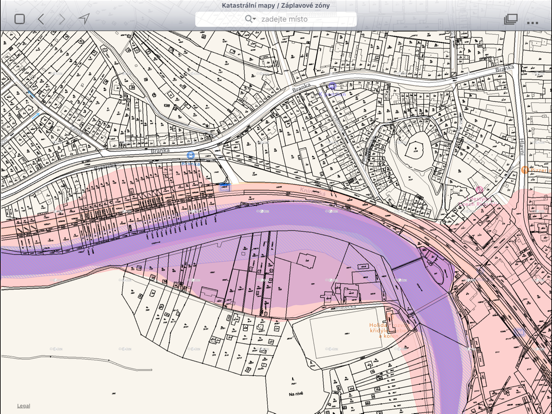The image size is (552, 414).
Task: Click the square panel icon in toolbar
Action: coord(19,19)
